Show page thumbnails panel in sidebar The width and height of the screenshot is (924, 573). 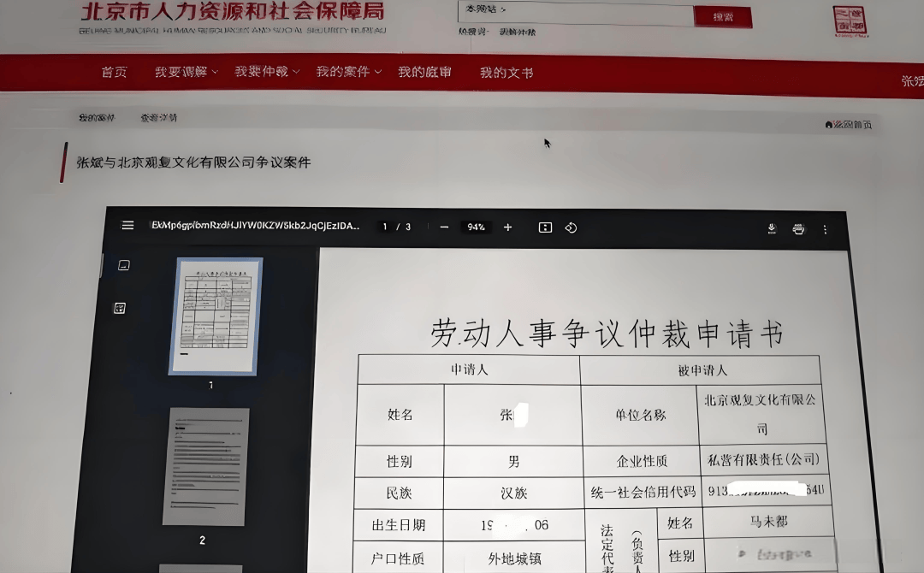(124, 265)
